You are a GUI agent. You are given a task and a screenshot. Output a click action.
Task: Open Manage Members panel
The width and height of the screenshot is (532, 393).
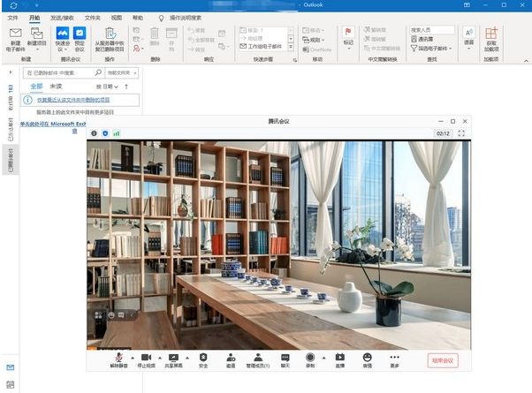tap(257, 357)
